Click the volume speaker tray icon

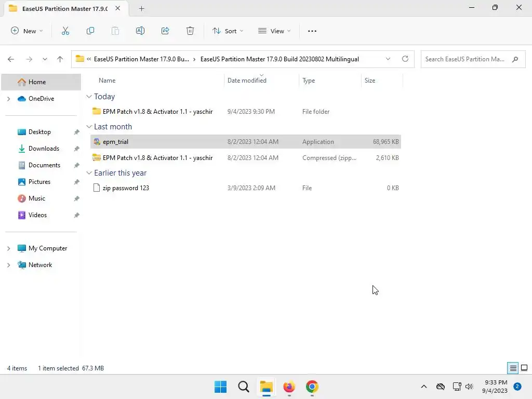[x=469, y=387]
